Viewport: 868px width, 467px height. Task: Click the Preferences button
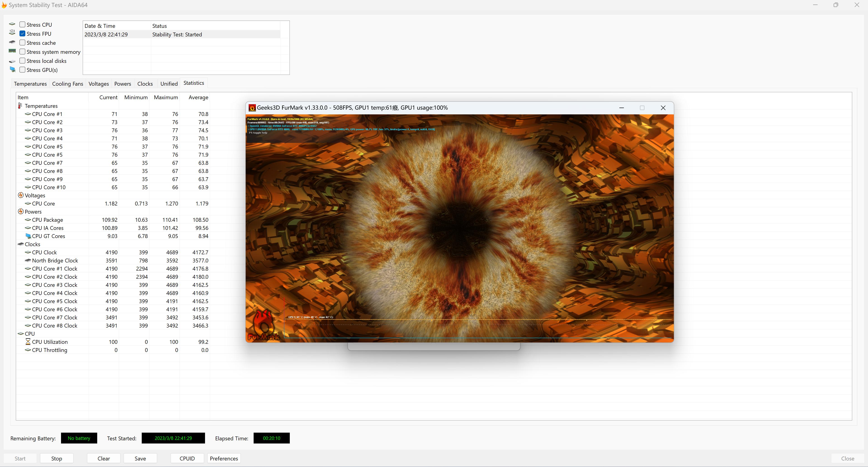tap(224, 458)
